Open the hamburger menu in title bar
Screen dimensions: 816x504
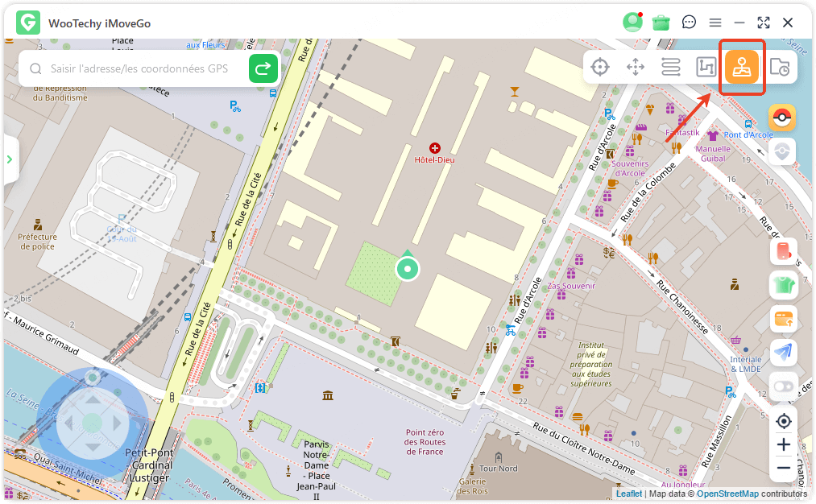point(715,23)
